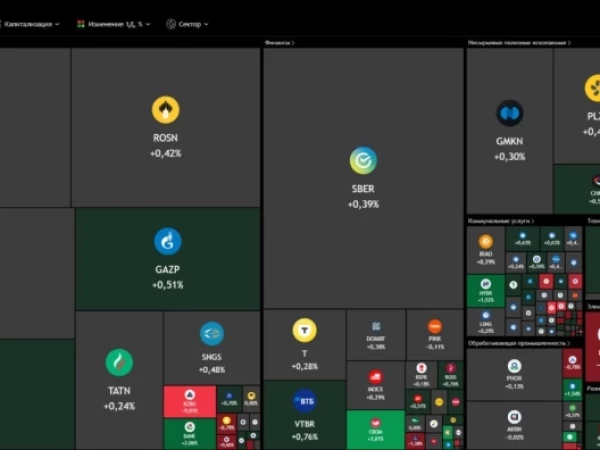Expand the Финансы sector header
Screen dimensions: 600x450
coord(280,43)
